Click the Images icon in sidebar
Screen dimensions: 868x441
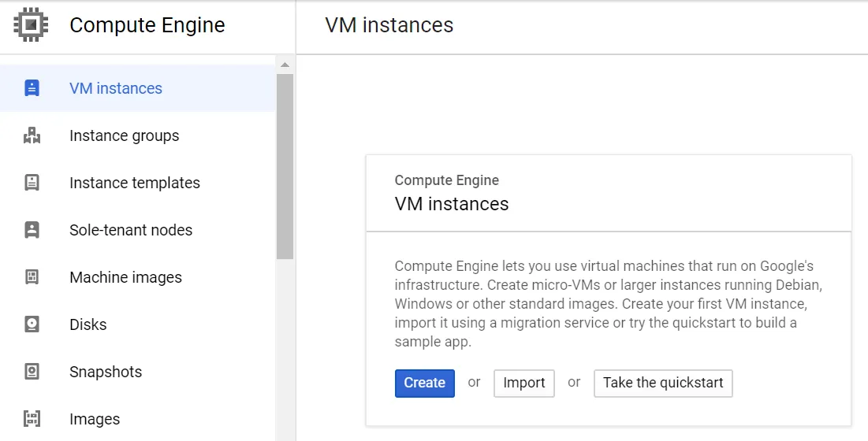(32, 419)
